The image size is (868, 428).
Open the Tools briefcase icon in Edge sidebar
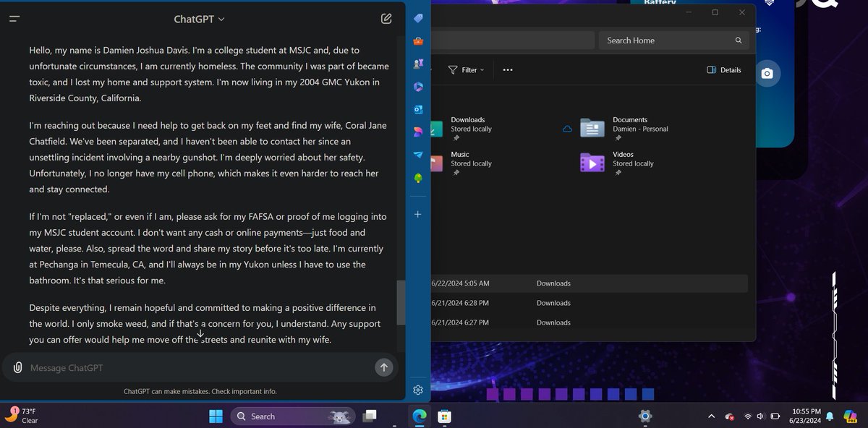[x=418, y=41]
